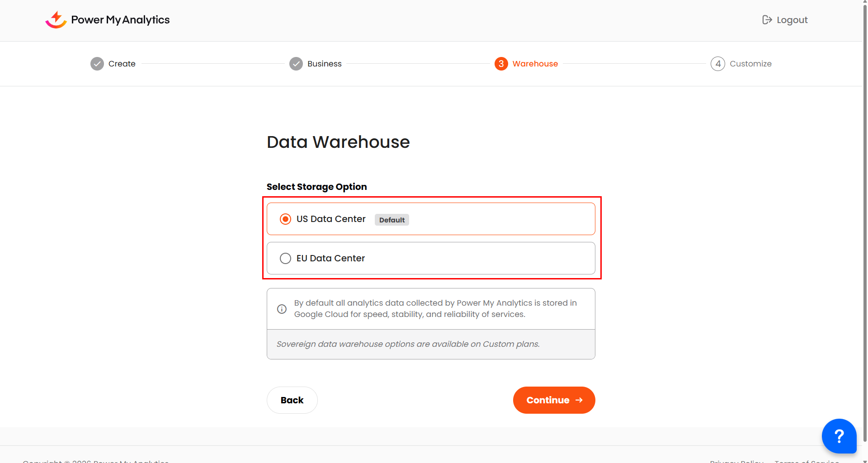868x463 pixels.
Task: Click the step 4 number circle
Action: 717,64
